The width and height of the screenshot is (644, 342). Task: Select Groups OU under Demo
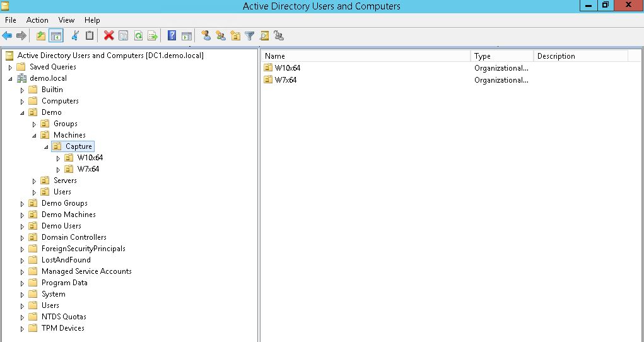(66, 123)
